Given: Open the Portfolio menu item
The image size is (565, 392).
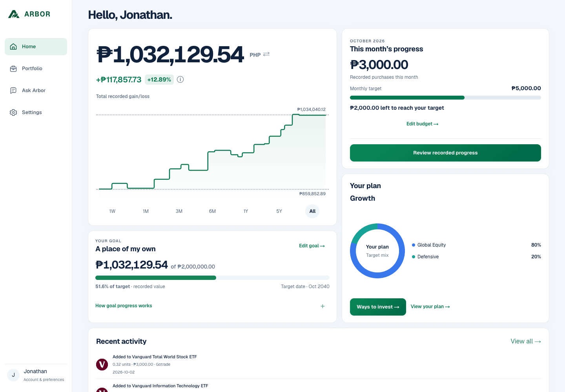Looking at the screenshot, I should (x=36, y=69).
